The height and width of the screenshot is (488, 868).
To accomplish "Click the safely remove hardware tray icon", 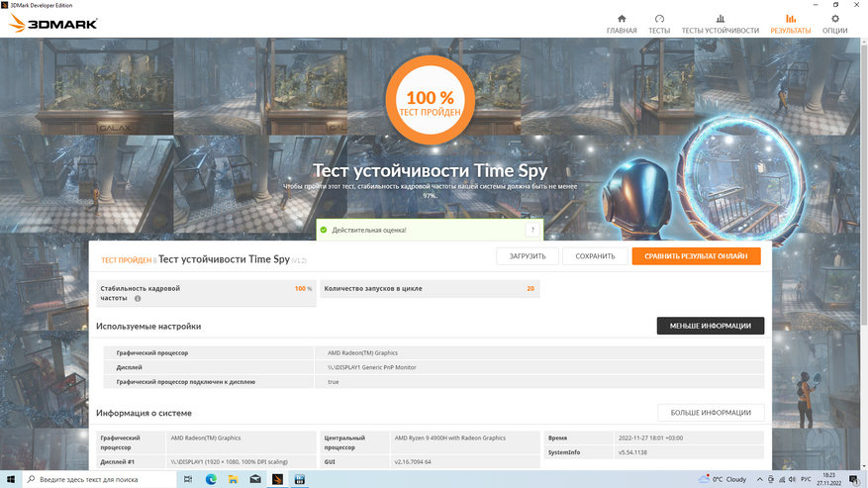I will (x=771, y=480).
